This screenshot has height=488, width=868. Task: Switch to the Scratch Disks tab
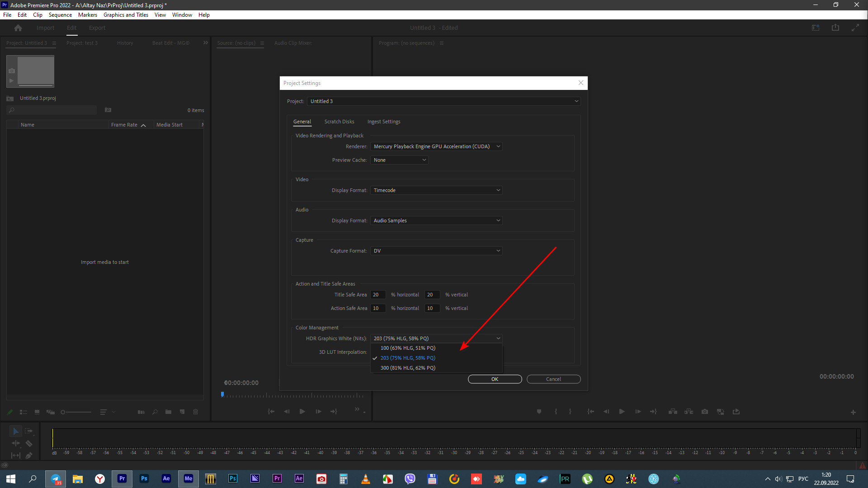point(339,122)
